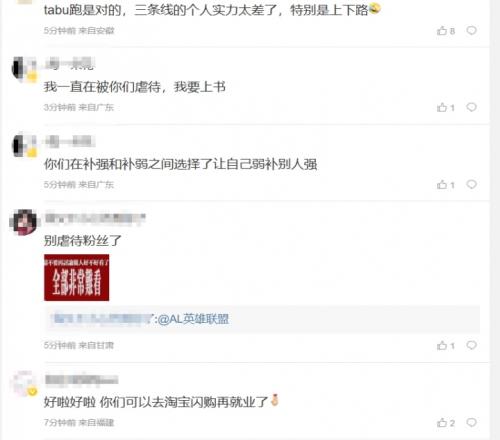
Task: Open avatar of 淘宝闪购 commenter
Action: pos(24,383)
